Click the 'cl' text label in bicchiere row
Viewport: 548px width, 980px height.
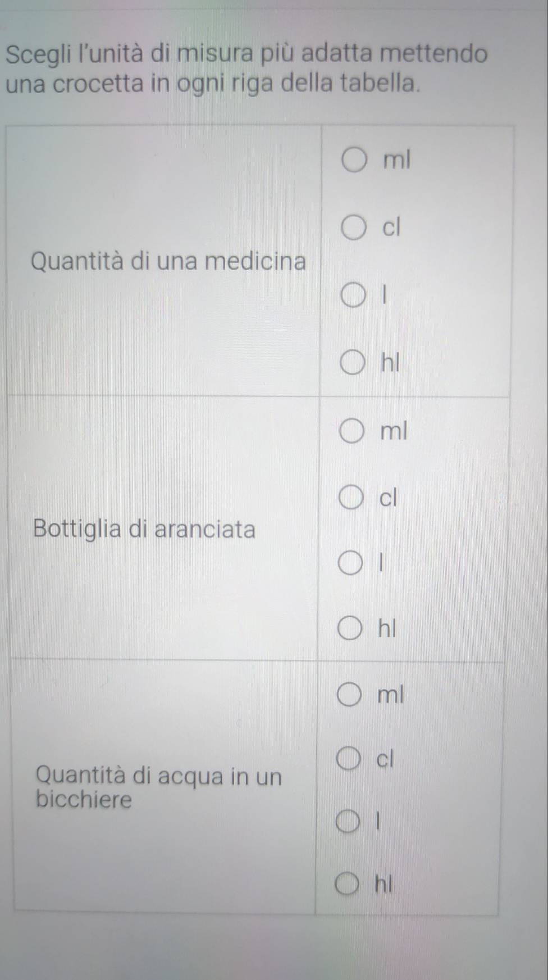coord(386,759)
